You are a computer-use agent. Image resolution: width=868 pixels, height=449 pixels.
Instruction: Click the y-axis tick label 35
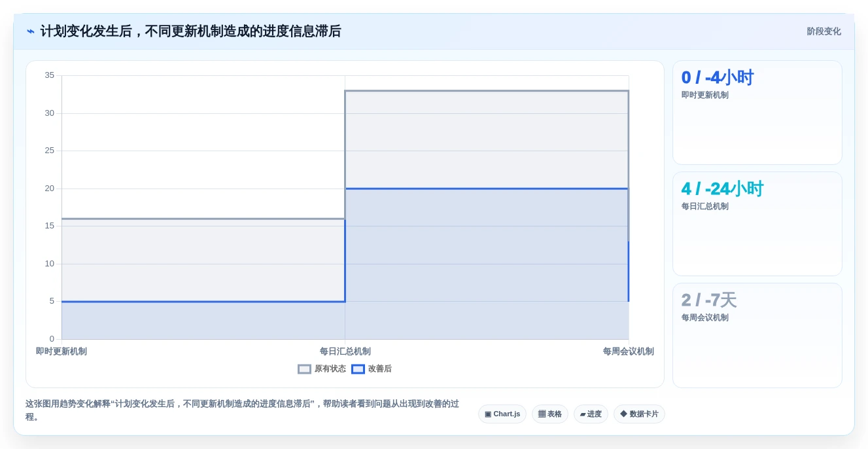point(50,75)
